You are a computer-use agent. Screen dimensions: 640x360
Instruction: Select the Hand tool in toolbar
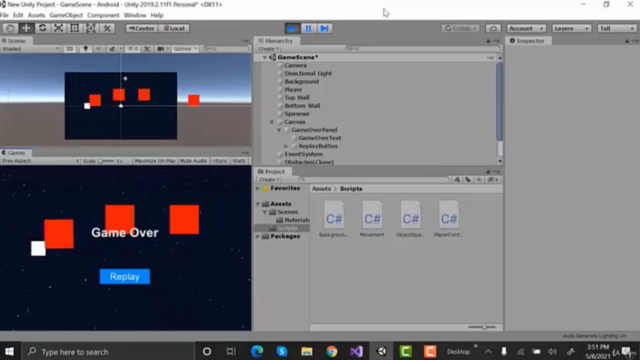10,28
